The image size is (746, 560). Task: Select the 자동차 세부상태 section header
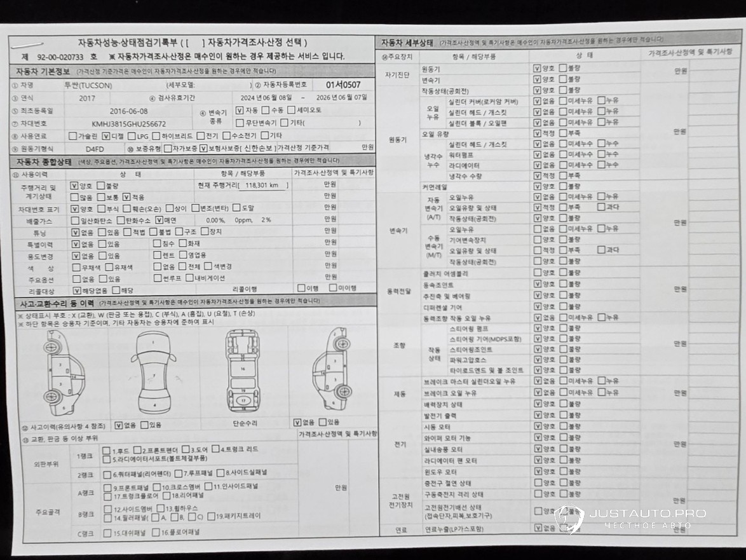406,43
